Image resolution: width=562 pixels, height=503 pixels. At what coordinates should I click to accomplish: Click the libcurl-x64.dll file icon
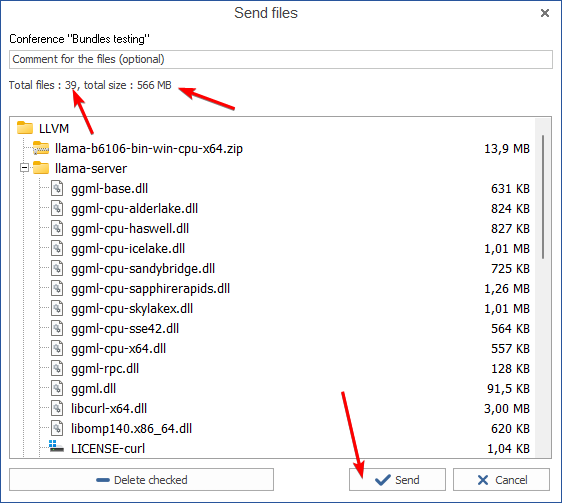(x=57, y=408)
